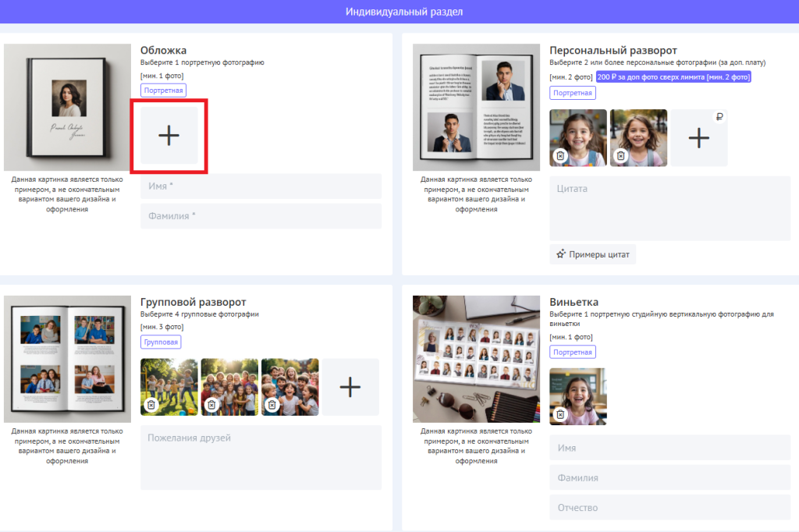Click the group tag under group spread
The height and width of the screenshot is (532, 799).
click(162, 342)
